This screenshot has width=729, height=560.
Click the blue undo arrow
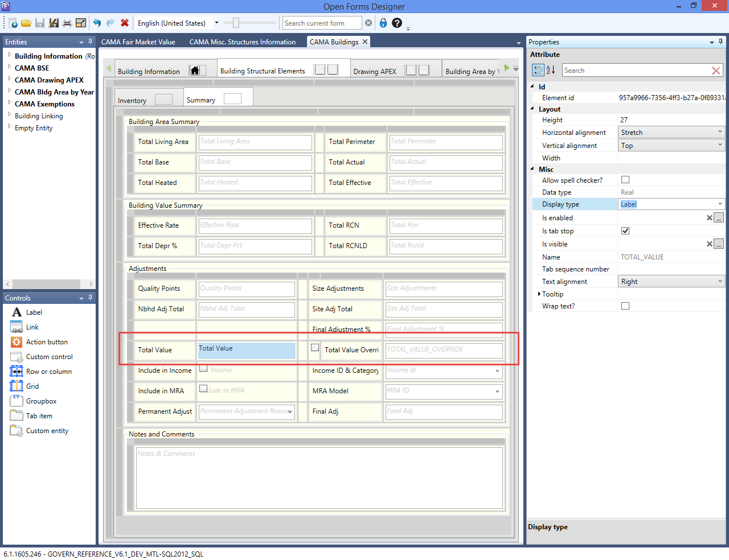pyautogui.click(x=97, y=23)
